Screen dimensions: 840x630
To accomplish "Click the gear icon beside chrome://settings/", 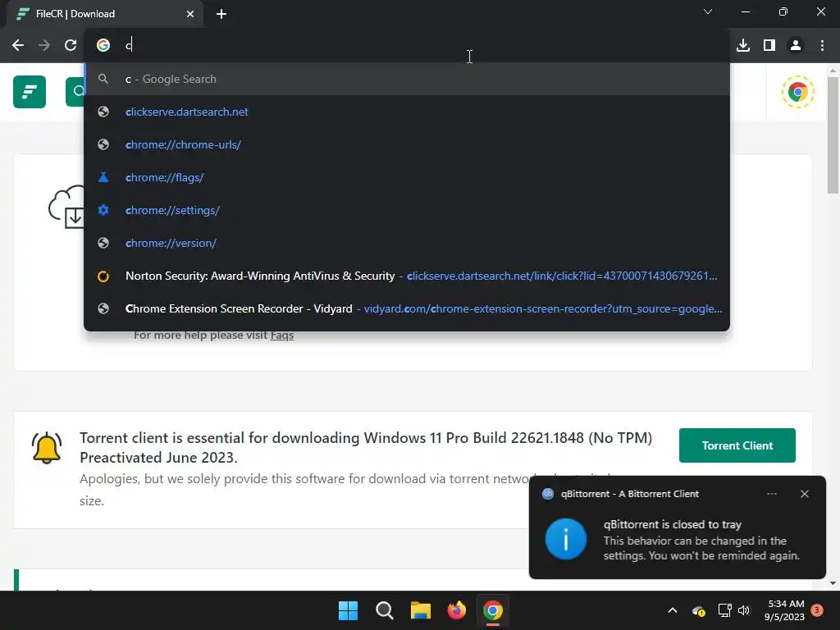I will [x=103, y=210].
